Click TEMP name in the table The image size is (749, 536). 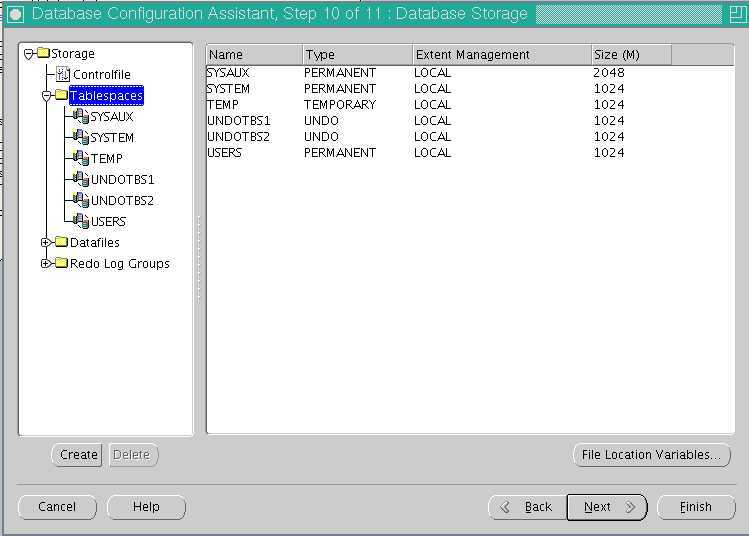(x=223, y=105)
